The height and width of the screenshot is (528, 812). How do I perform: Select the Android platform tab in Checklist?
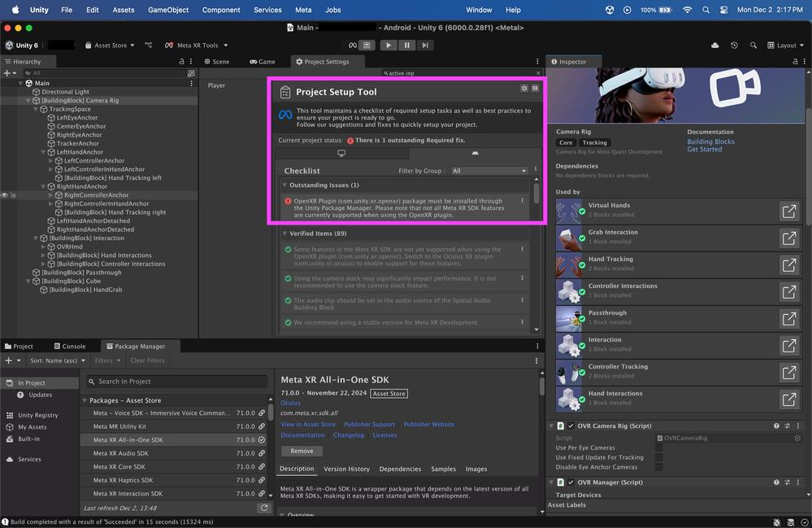coord(475,153)
